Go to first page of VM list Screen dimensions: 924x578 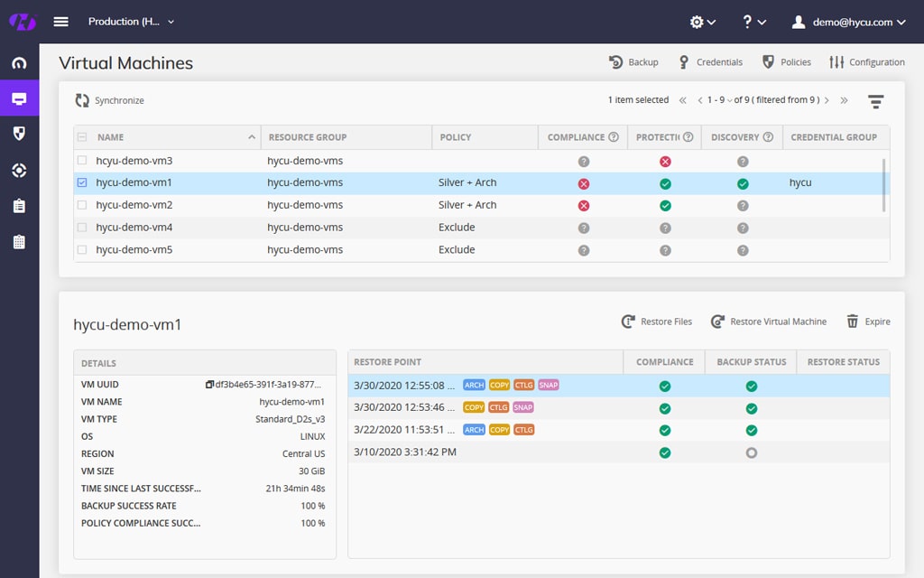pos(682,100)
